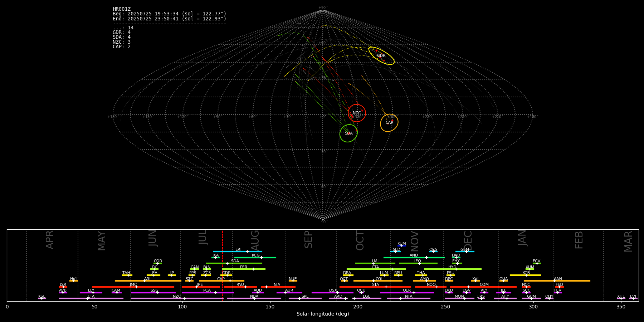
Task: Click the DRA shower label in the timeline
Action: [347, 273]
